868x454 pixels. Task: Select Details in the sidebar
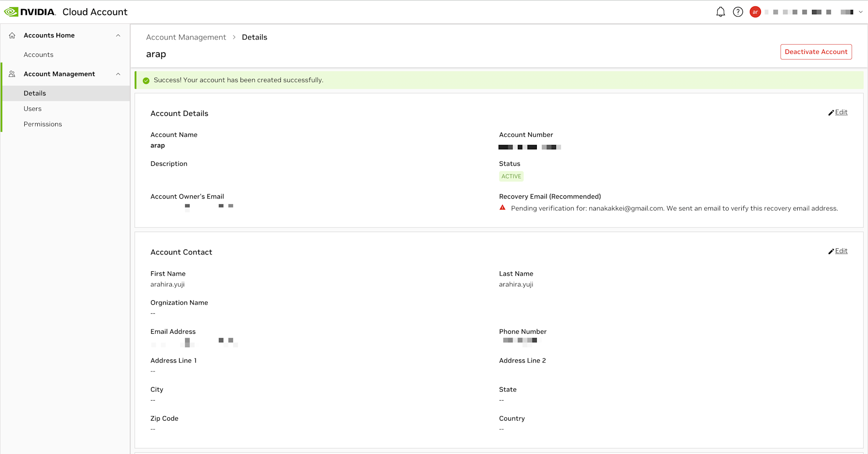pyautogui.click(x=35, y=93)
